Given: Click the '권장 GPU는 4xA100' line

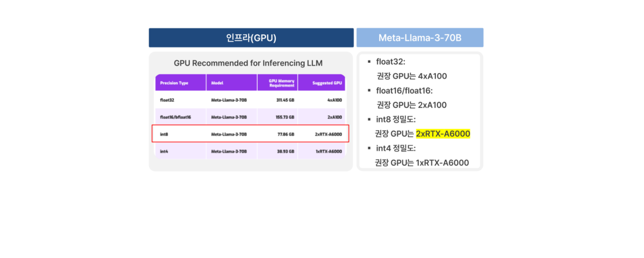Looking at the screenshot, I should coord(412,76).
